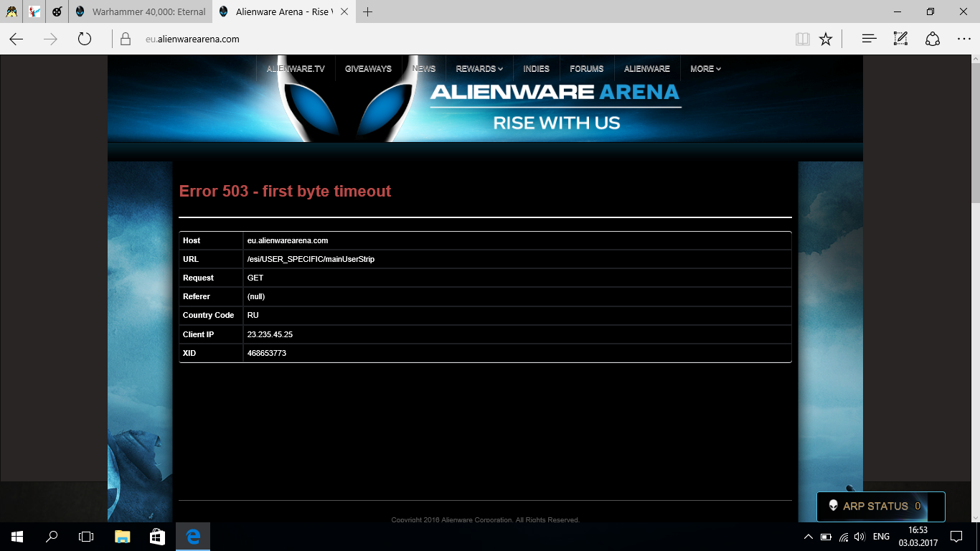This screenshot has height=551, width=980.
Task: Open Task View on the taskbar
Action: (x=86, y=536)
